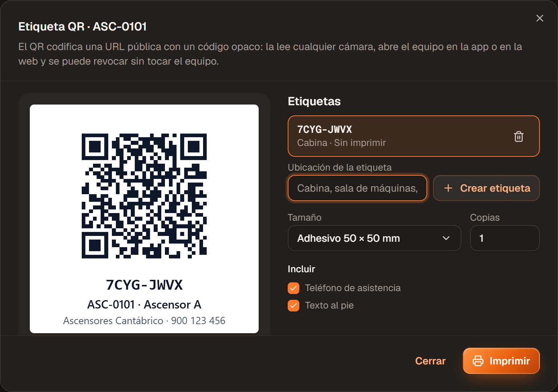Close the QR label dialog with X
Screen dimensions: 558x392
coord(539,18)
